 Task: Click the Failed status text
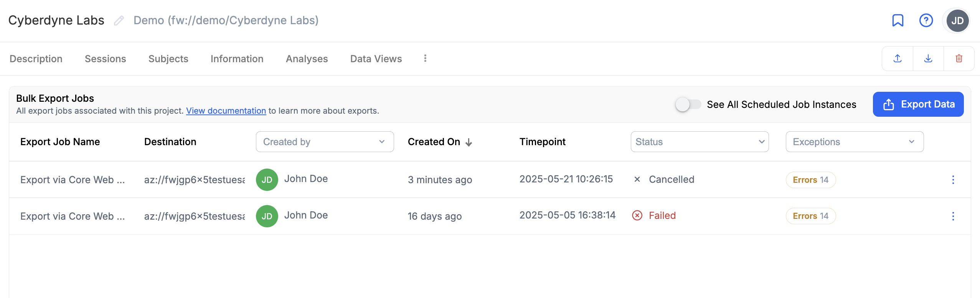[x=662, y=215]
